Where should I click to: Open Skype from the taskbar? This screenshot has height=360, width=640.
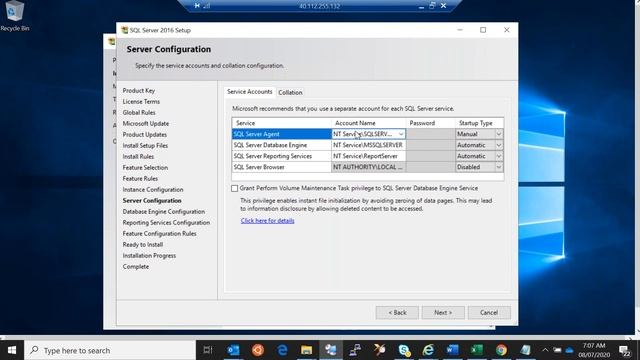pyautogui.click(x=404, y=350)
